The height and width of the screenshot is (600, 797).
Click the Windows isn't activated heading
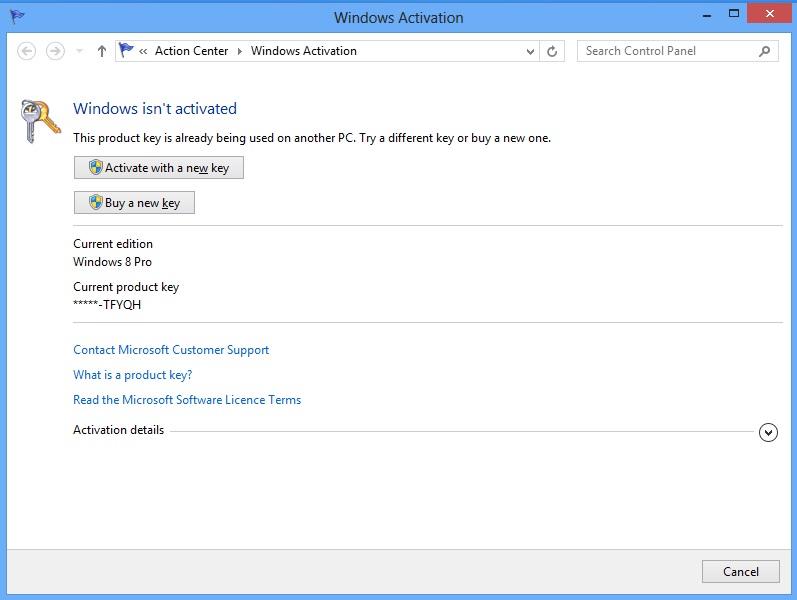[155, 108]
